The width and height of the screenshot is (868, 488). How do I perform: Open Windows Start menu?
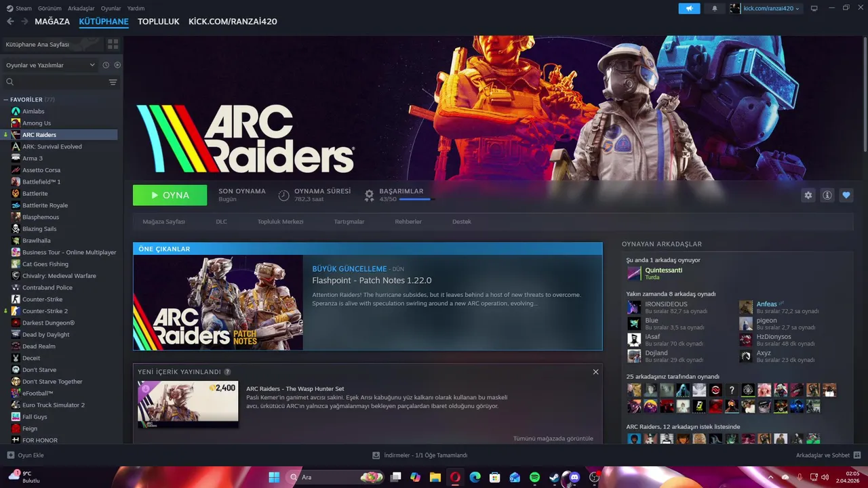click(274, 477)
